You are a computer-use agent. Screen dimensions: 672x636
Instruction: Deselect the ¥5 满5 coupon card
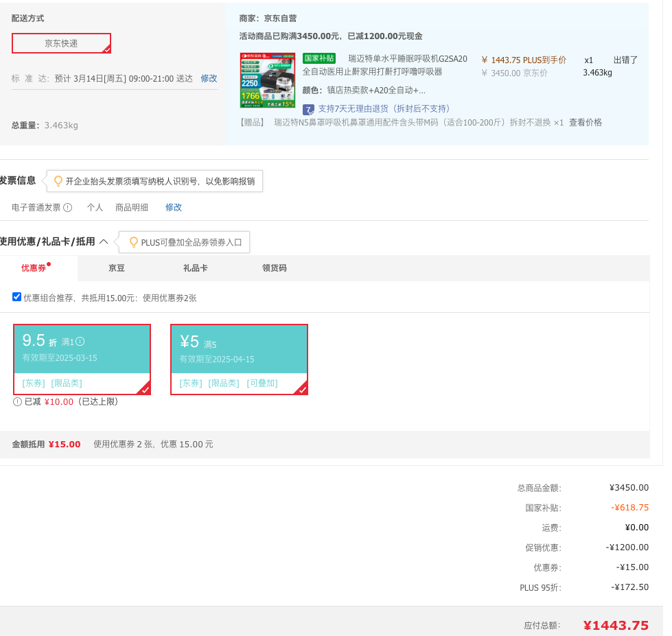pyautogui.click(x=239, y=360)
